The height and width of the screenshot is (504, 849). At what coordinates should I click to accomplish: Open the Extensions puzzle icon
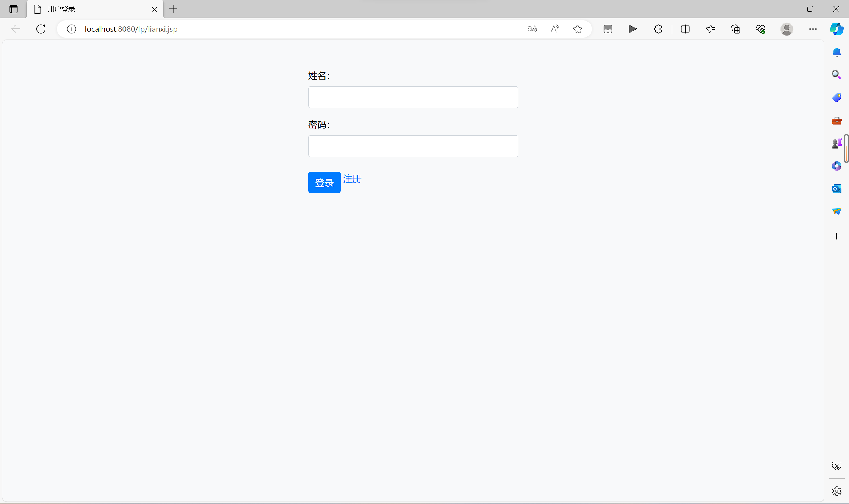658,29
